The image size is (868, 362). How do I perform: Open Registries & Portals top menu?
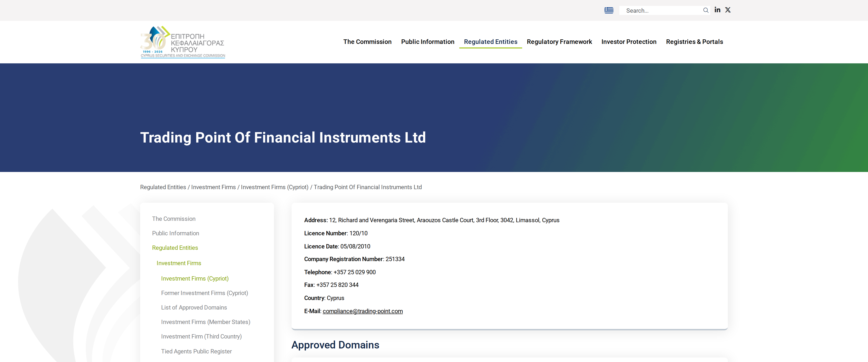coord(694,42)
